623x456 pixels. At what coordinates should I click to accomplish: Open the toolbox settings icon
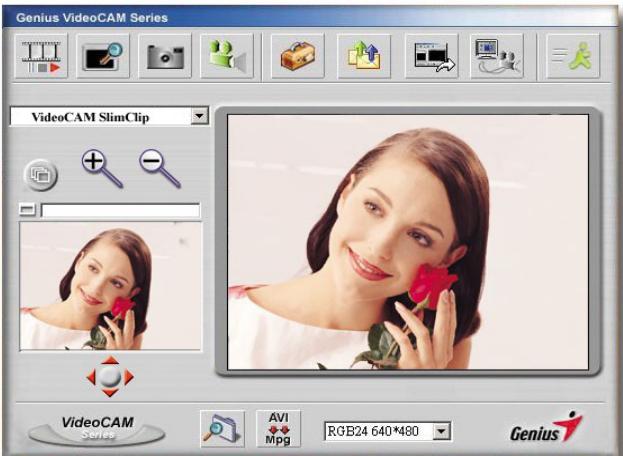(298, 56)
